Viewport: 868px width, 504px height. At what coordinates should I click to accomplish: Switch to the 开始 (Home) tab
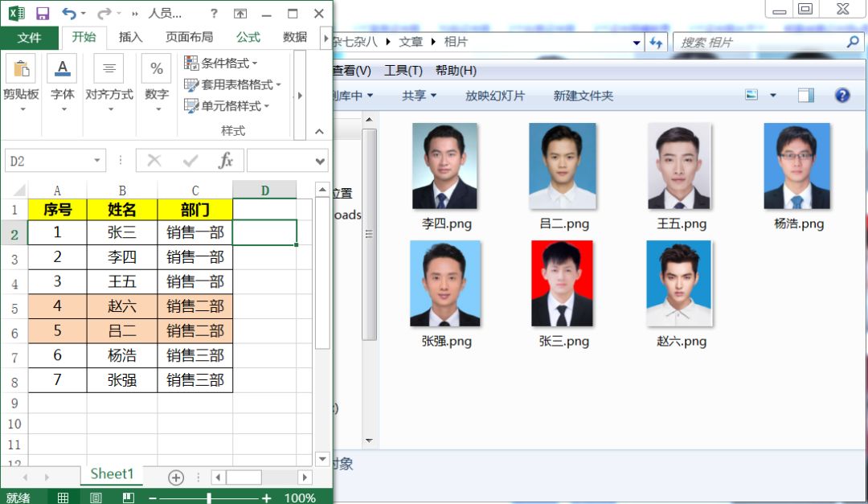(x=84, y=37)
